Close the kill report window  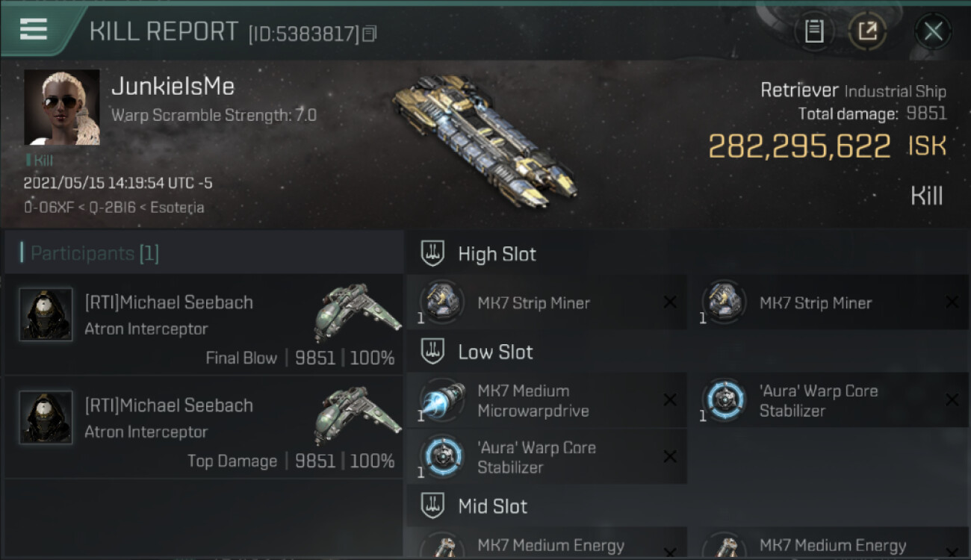tap(933, 31)
